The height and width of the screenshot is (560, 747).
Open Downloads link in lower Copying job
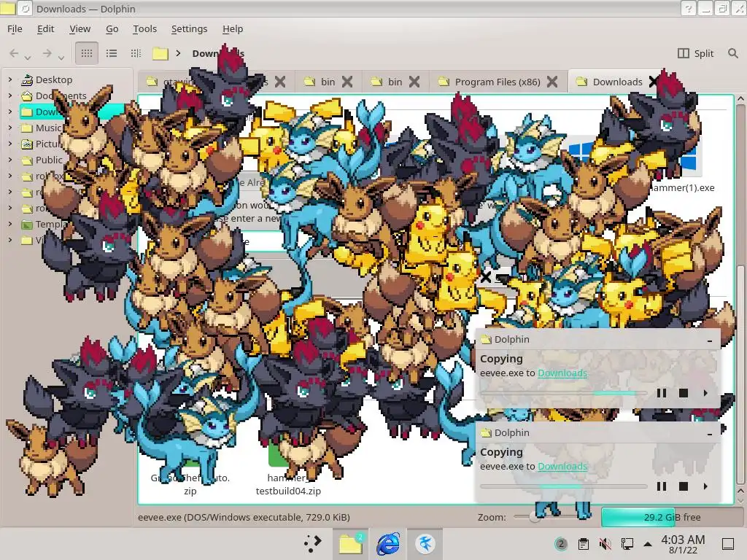(562, 466)
